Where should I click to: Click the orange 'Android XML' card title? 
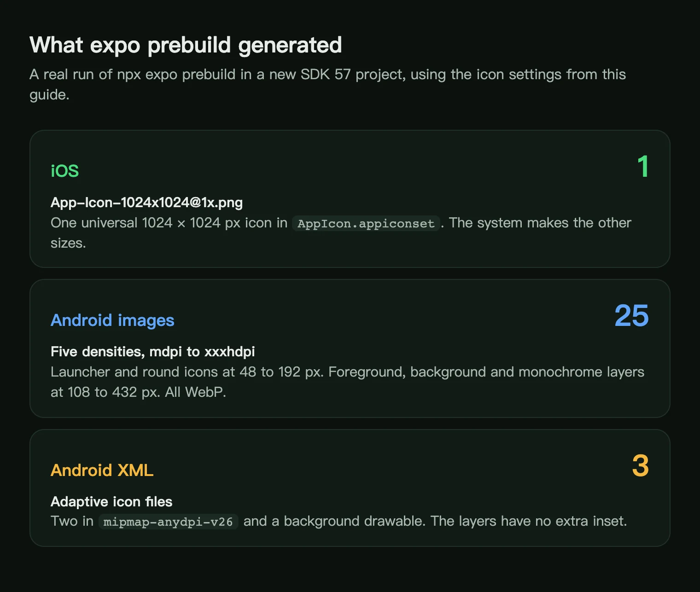point(102,470)
